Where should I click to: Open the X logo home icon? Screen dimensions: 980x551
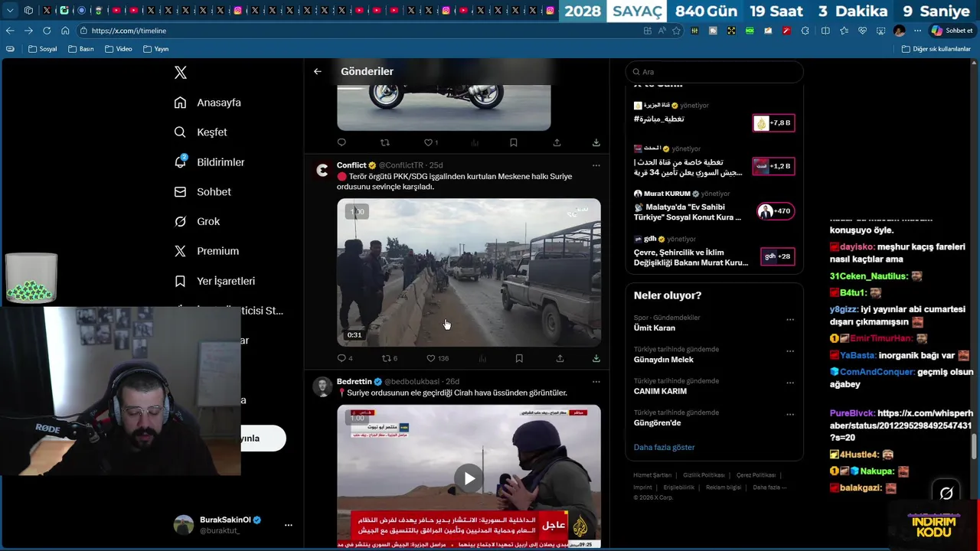tap(181, 73)
